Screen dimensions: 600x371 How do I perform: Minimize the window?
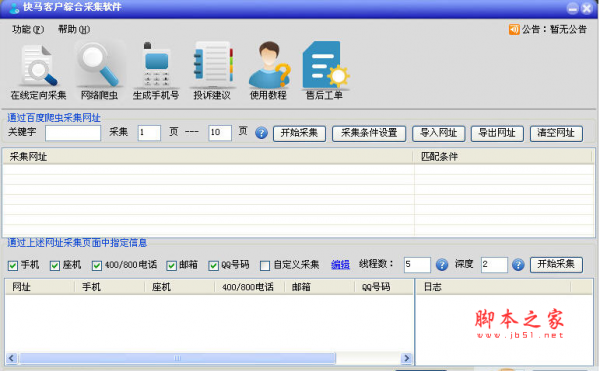point(572,8)
